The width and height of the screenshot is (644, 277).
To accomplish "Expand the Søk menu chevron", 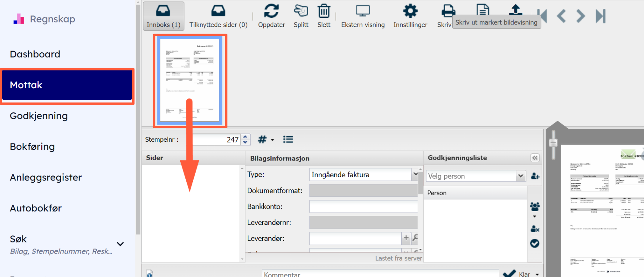I will tap(120, 244).
